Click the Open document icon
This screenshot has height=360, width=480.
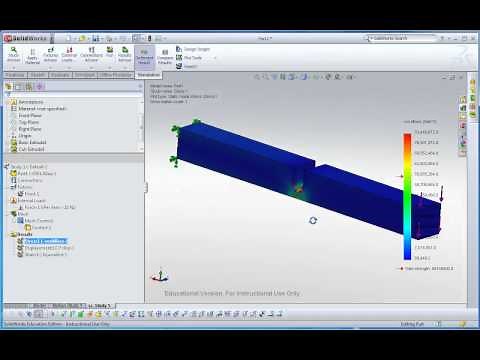[x=82, y=39]
